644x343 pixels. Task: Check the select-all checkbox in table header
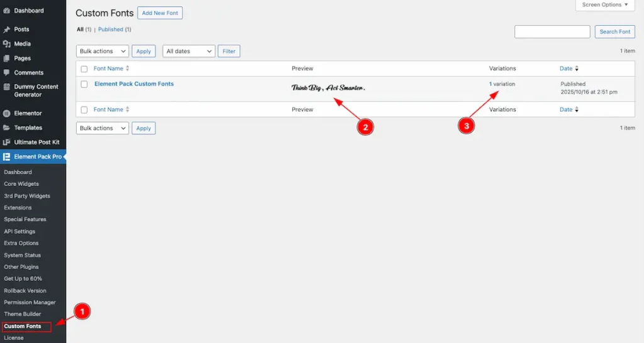click(84, 68)
